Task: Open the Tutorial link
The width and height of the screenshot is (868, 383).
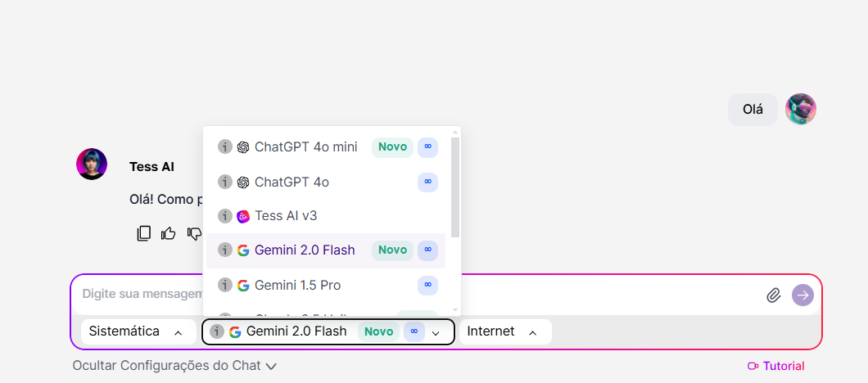Action: (776, 366)
